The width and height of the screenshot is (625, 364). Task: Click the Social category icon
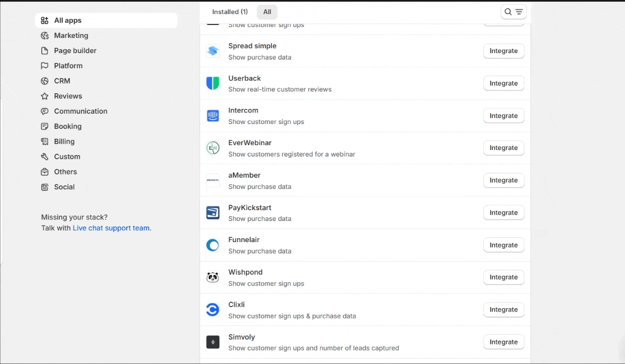point(44,187)
